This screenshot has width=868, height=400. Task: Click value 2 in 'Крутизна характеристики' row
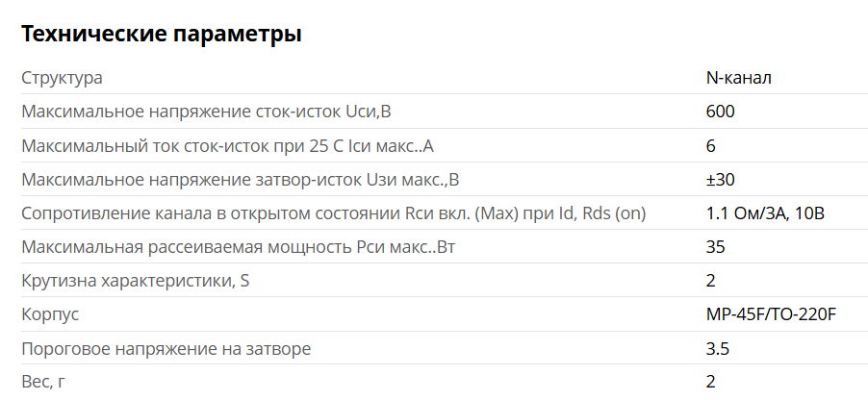click(711, 281)
